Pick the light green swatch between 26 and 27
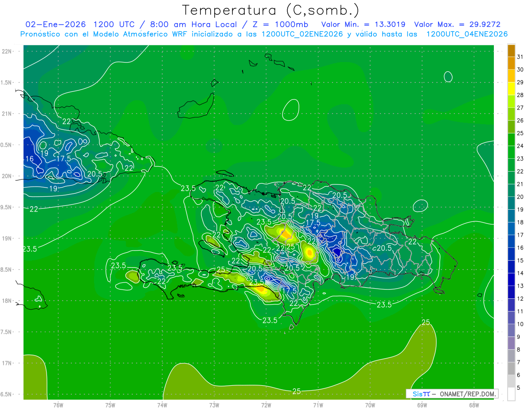The width and height of the screenshot is (532, 411). [511, 114]
